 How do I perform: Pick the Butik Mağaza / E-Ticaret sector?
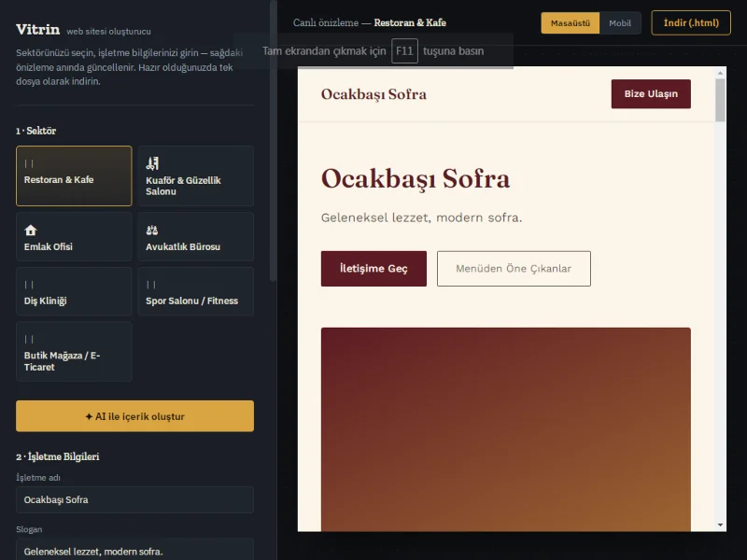(x=74, y=352)
